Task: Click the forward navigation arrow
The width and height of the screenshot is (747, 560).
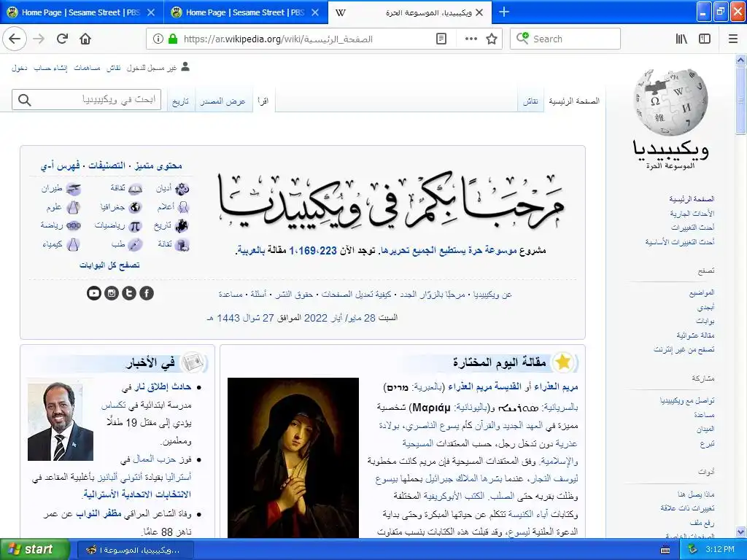Action: coord(39,39)
